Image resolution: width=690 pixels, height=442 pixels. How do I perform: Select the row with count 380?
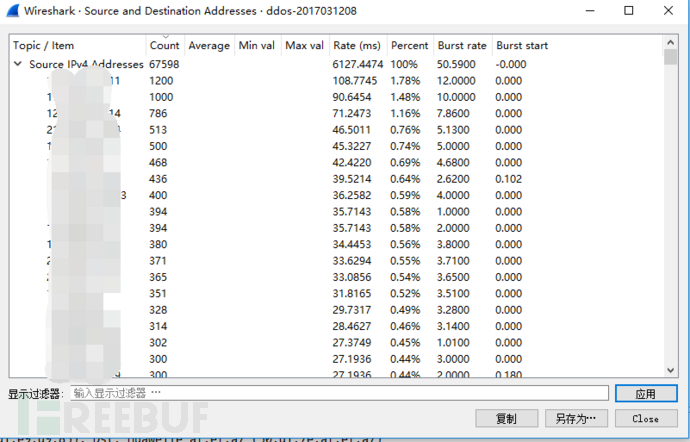coord(336,244)
